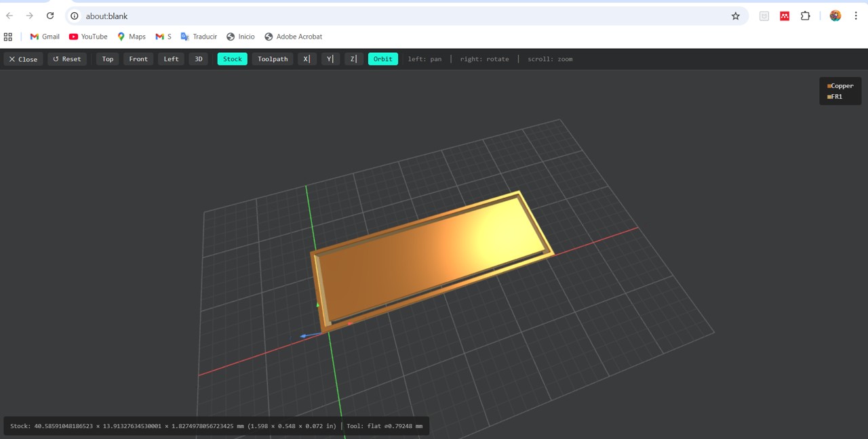The width and height of the screenshot is (868, 439).
Task: Go back in browser history
Action: [x=9, y=16]
